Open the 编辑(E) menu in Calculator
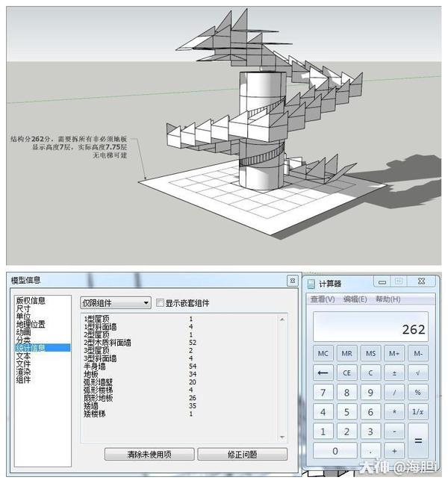The height and width of the screenshot is (483, 448). 355,299
